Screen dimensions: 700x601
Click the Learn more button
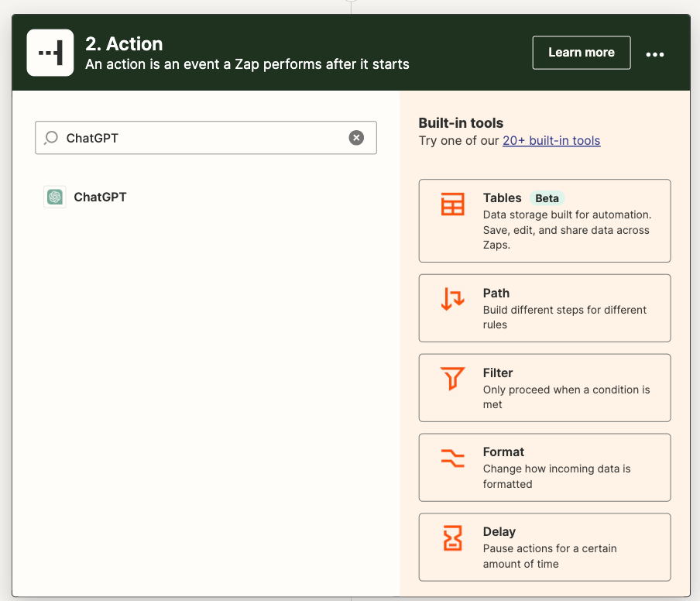pos(582,53)
